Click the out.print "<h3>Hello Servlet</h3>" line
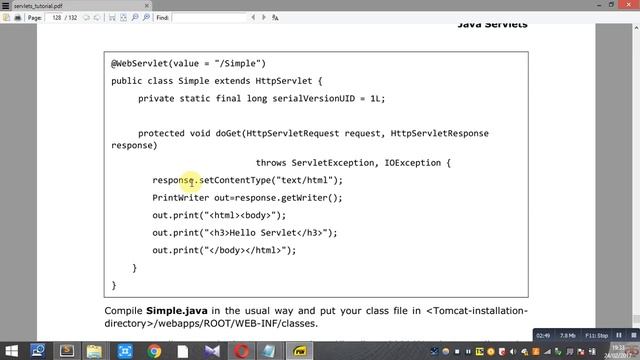Viewport: 640px width, 360px height. tap(245, 233)
